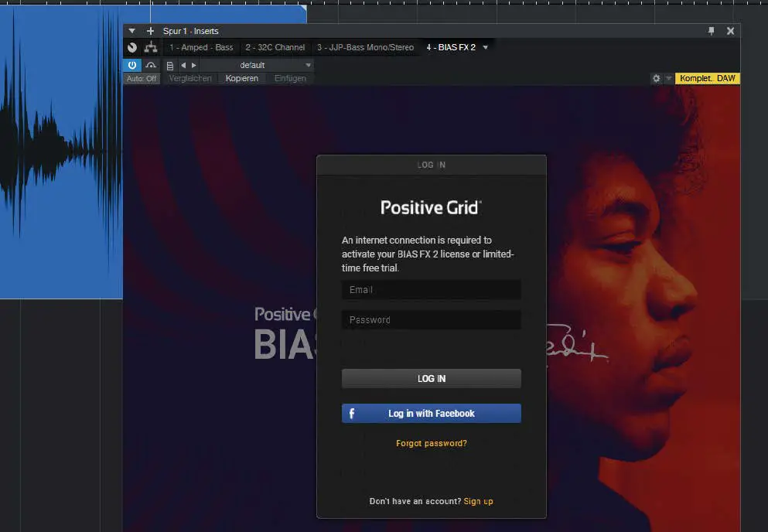Open the default preset dropdown
Image resolution: width=768 pixels, height=532 pixels.
(x=306, y=65)
